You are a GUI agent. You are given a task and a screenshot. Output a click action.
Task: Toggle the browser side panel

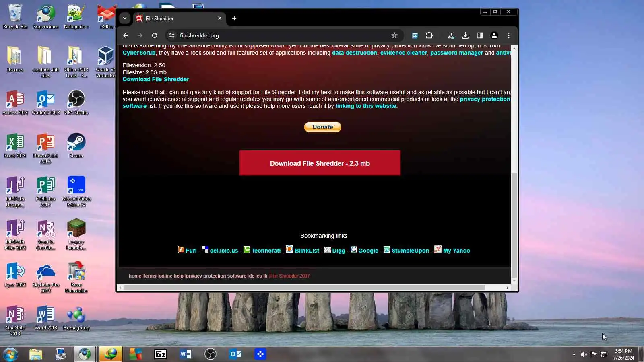tap(480, 35)
